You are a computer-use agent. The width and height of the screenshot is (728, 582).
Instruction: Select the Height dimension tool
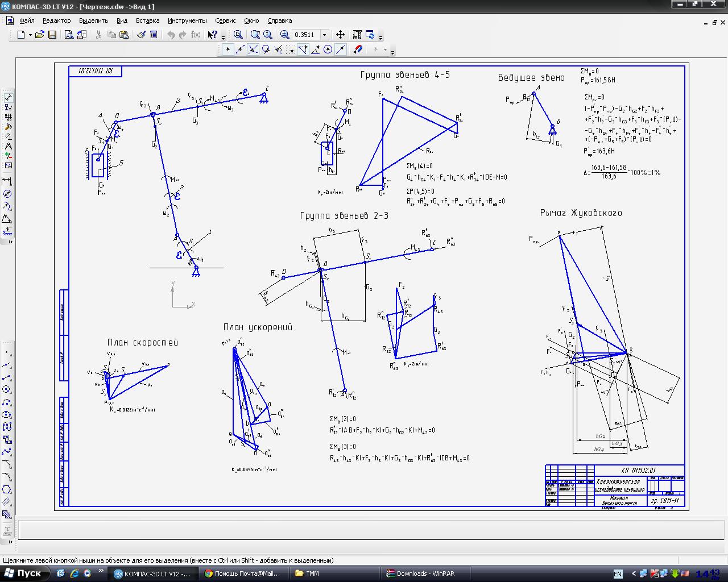7,231
